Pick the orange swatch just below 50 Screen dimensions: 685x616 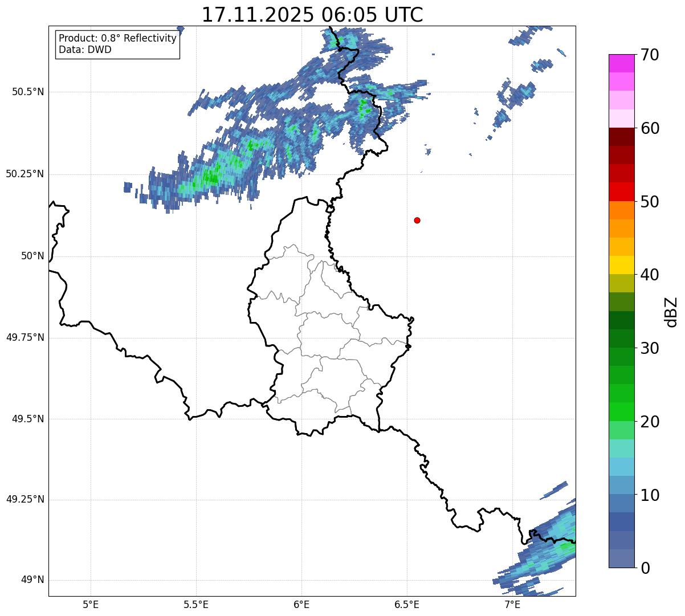pos(621,210)
